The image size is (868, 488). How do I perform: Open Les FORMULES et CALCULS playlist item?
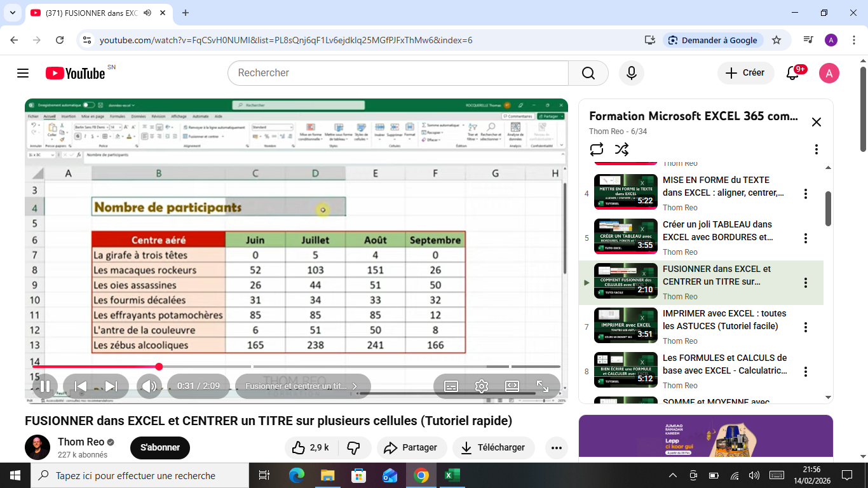[x=724, y=364]
